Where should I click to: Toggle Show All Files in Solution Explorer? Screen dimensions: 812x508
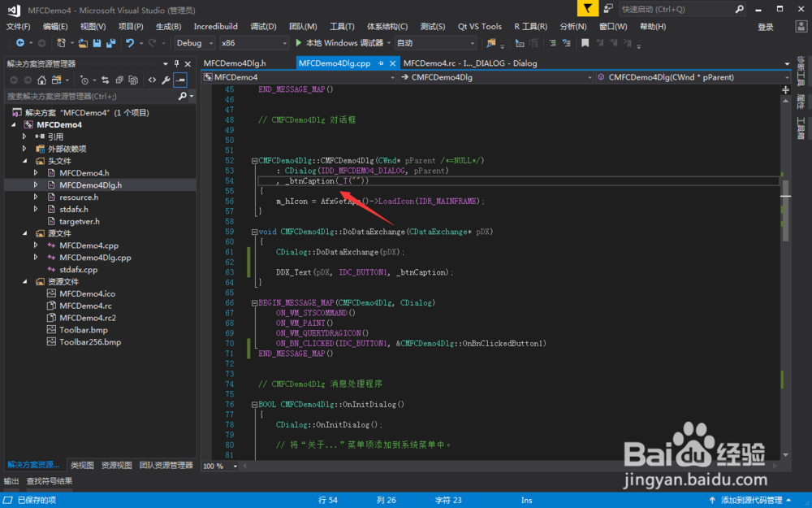[x=133, y=80]
